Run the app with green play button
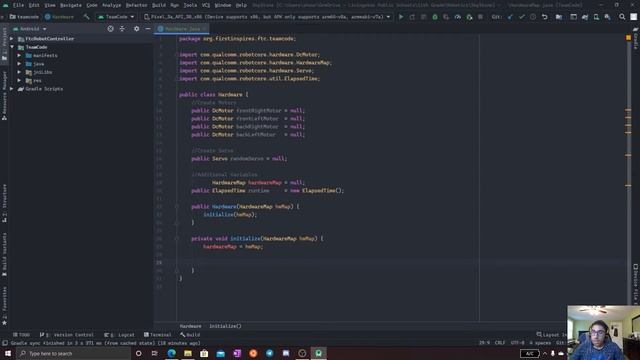 click(x=401, y=17)
